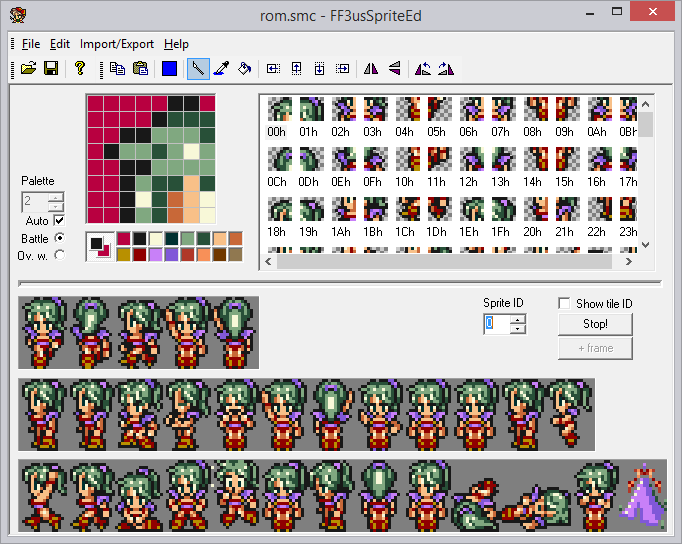Click the horizontal scrollbar thumb of tile list

[x=445, y=261]
